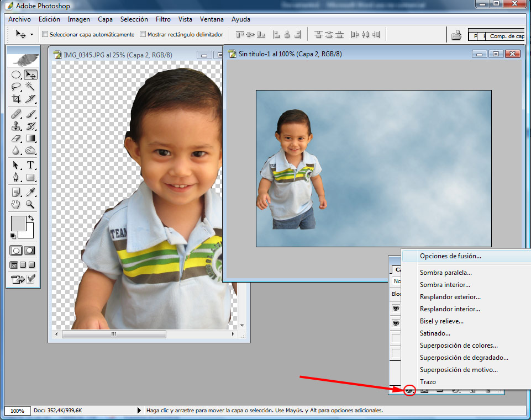This screenshot has height=420, width=531.
Task: Distribute horizontal centers in options bar
Action: (x=365, y=34)
